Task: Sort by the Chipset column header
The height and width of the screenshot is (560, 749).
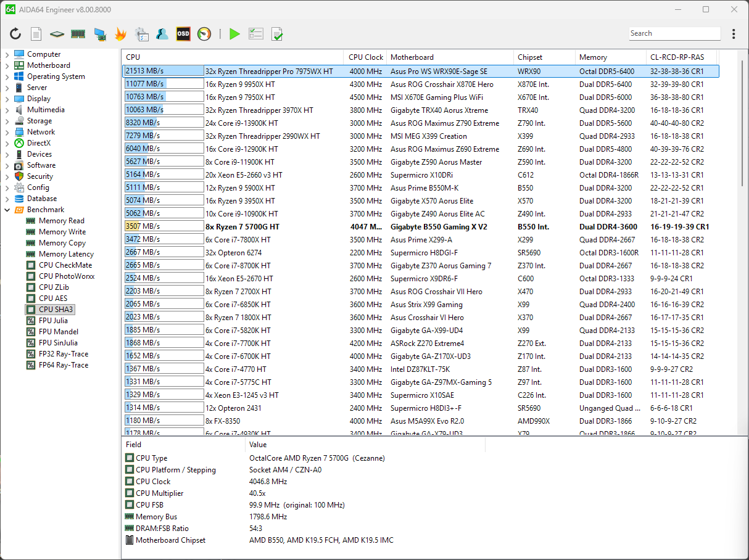Action: pos(544,57)
